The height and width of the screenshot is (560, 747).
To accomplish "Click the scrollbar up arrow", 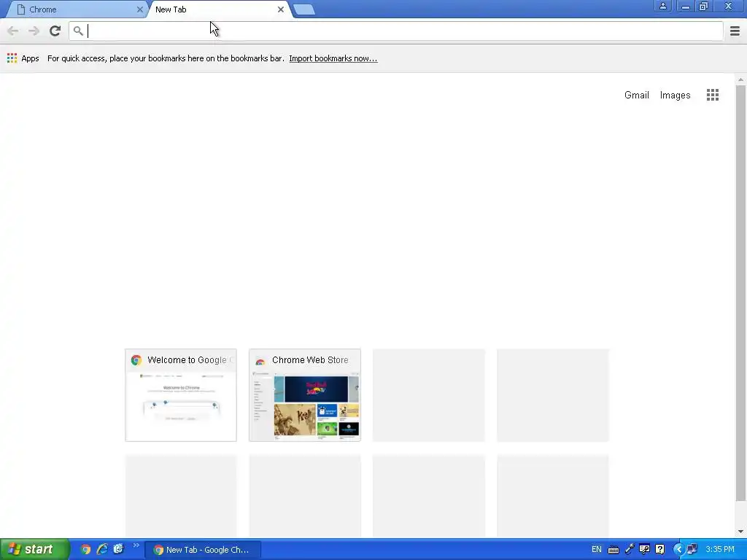I will (x=740, y=79).
